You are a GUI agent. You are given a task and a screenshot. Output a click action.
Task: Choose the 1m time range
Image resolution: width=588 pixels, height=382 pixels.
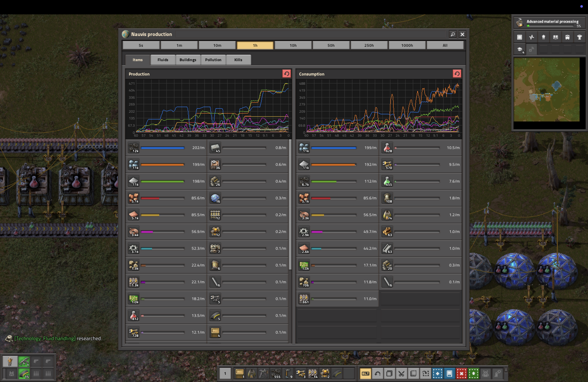coord(179,45)
